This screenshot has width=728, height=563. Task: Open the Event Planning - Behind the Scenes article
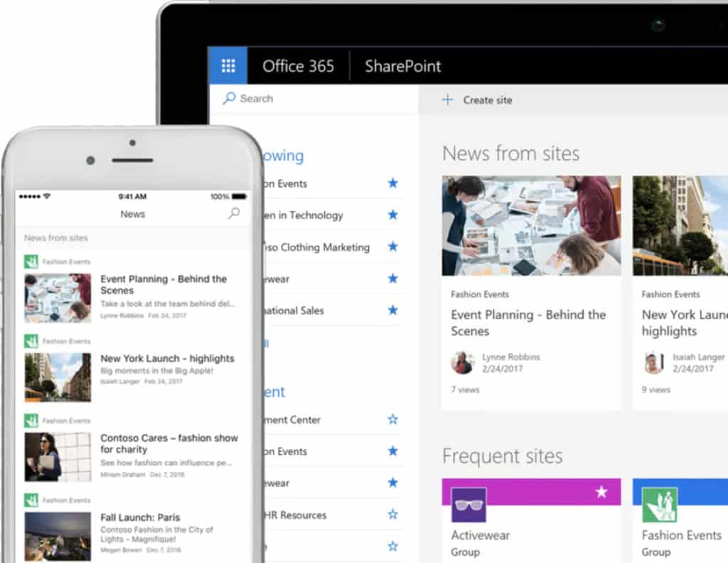(x=528, y=323)
